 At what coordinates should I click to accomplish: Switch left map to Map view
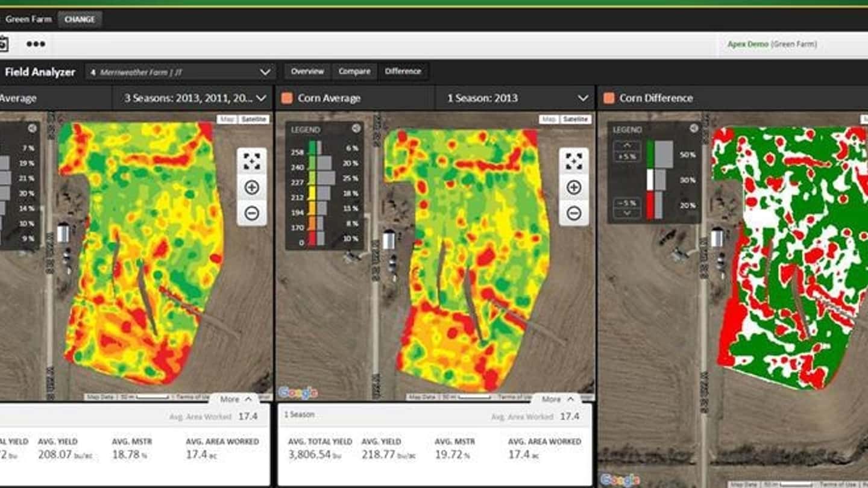coord(227,119)
